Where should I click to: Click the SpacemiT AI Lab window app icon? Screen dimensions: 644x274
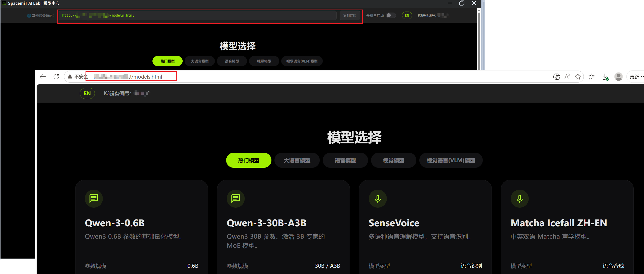[4, 3]
